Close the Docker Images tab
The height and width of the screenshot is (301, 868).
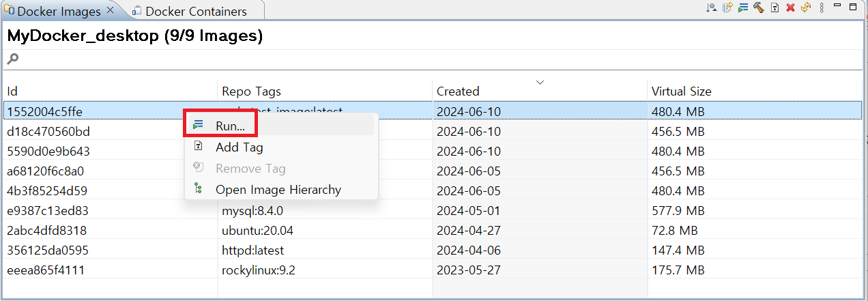coord(110,11)
